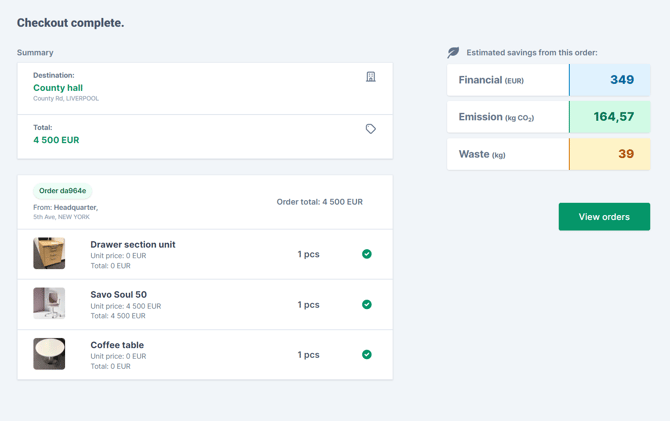Open the Savo Soul 50 chair thumbnail
670x421 pixels.
(49, 304)
